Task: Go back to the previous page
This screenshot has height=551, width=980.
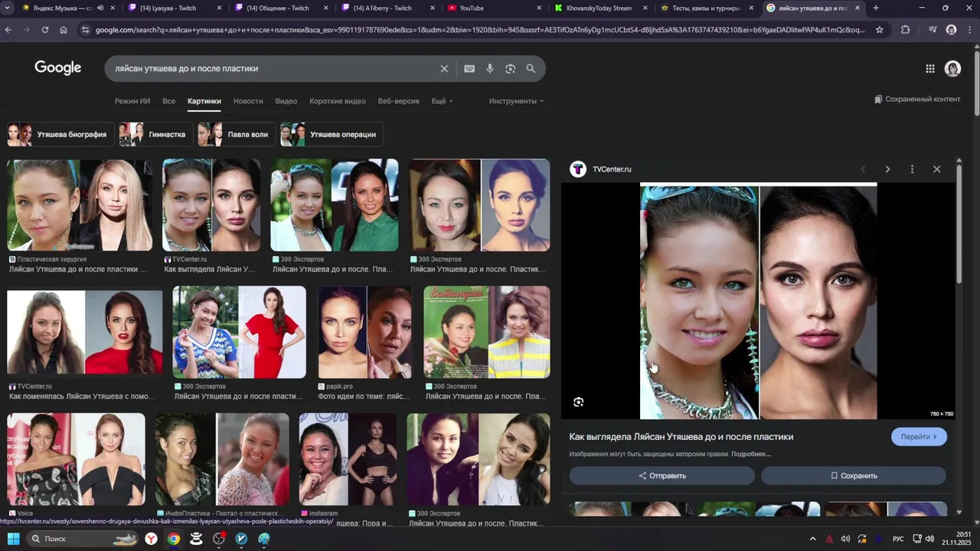Action: click(8, 30)
